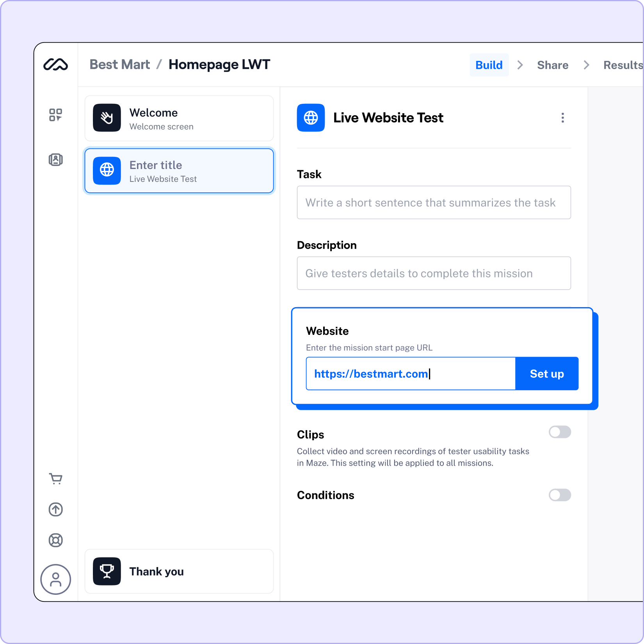Stay on the Build step
Viewport: 644px width, 644px height.
click(x=489, y=65)
